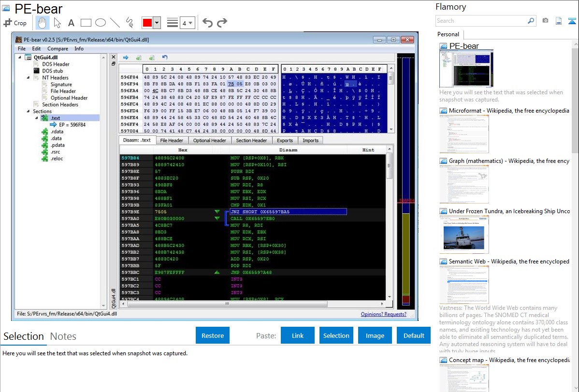Open Graph (mathematics) snapshot title
This screenshot has width=579, height=392.
pyautogui.click(x=509, y=161)
